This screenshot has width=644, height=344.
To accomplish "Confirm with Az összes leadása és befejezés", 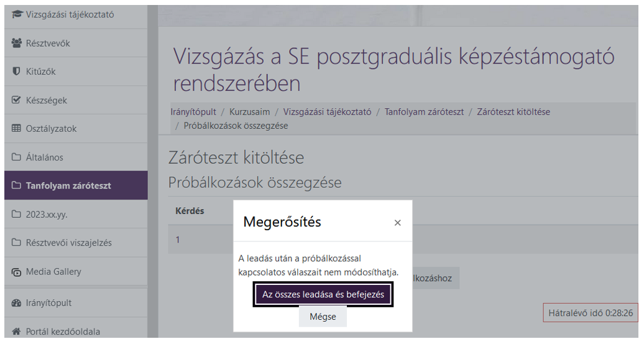I will tap(323, 295).
